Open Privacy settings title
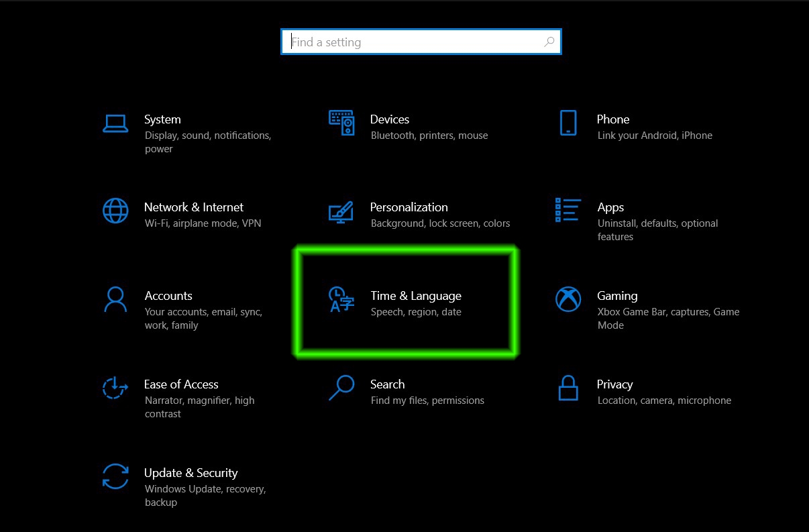Image resolution: width=809 pixels, height=532 pixels. coord(615,384)
